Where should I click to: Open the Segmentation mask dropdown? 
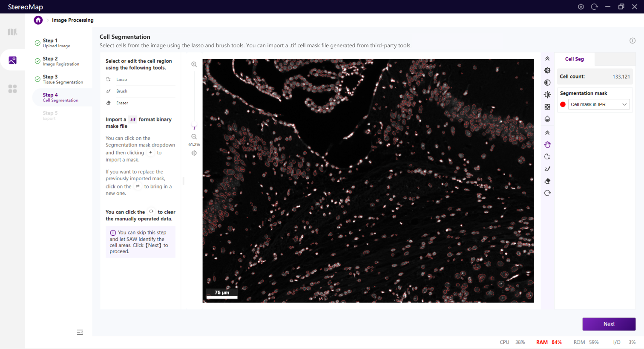click(x=598, y=104)
